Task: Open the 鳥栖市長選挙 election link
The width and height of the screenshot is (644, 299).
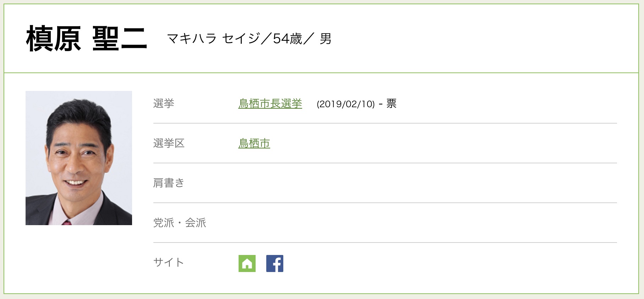Action: tap(270, 103)
